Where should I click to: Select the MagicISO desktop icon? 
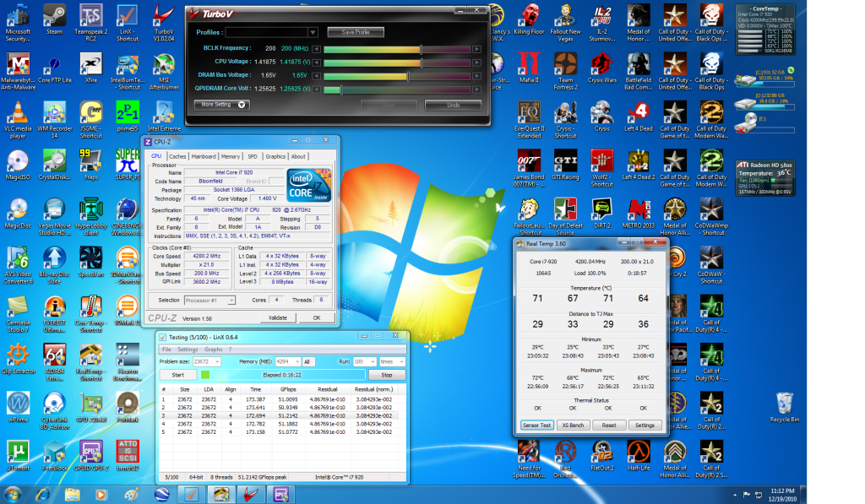(18, 165)
